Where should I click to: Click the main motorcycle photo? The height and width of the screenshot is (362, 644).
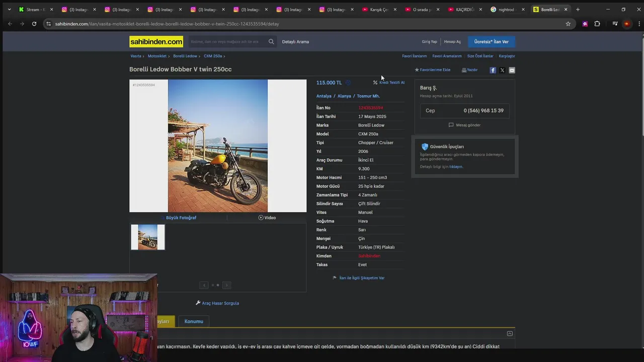click(x=218, y=146)
